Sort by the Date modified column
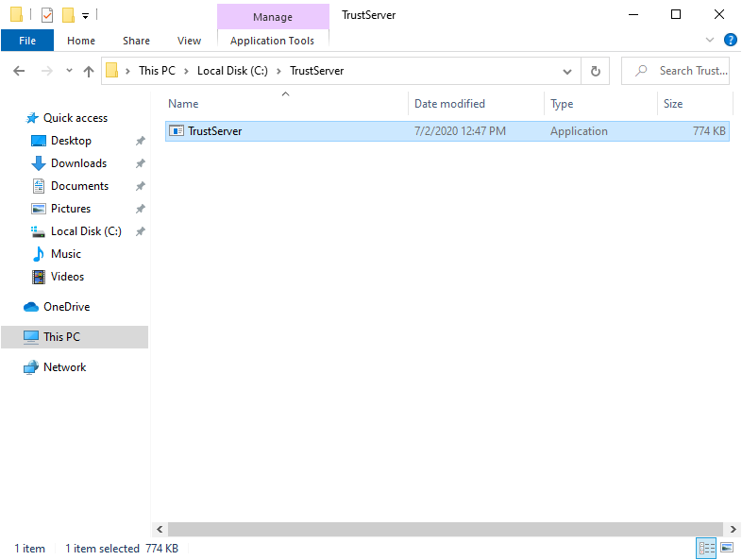This screenshot has width=742, height=560. pyautogui.click(x=476, y=104)
